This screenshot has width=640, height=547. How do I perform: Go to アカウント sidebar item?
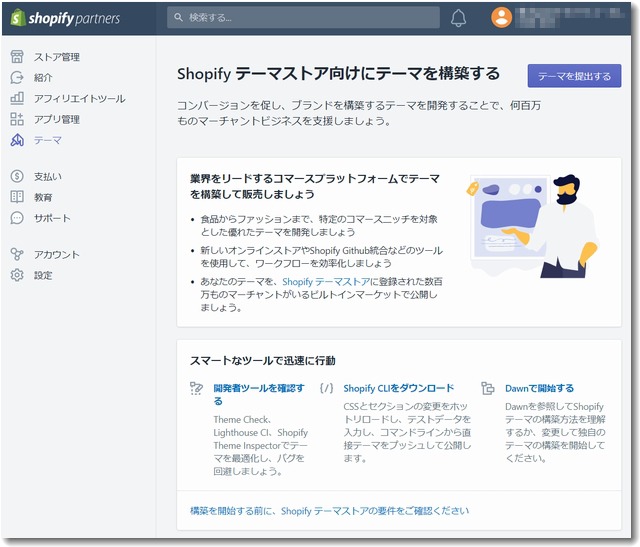coord(57,254)
